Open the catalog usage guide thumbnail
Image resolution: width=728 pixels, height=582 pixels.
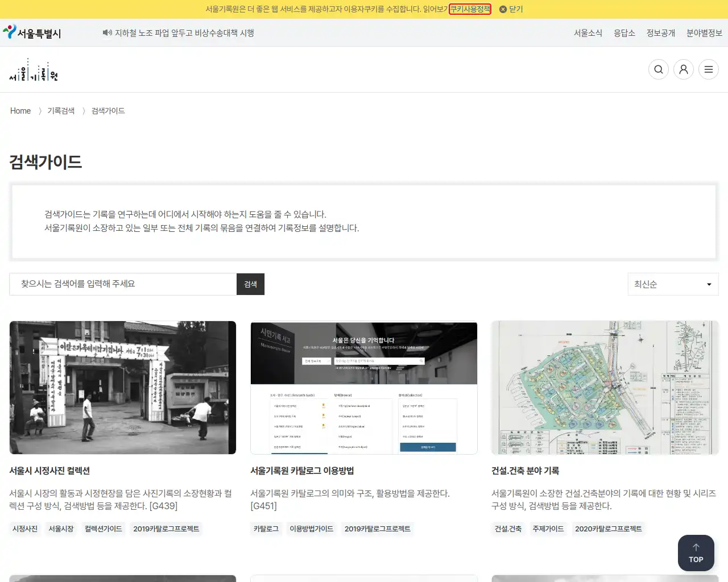click(x=364, y=388)
